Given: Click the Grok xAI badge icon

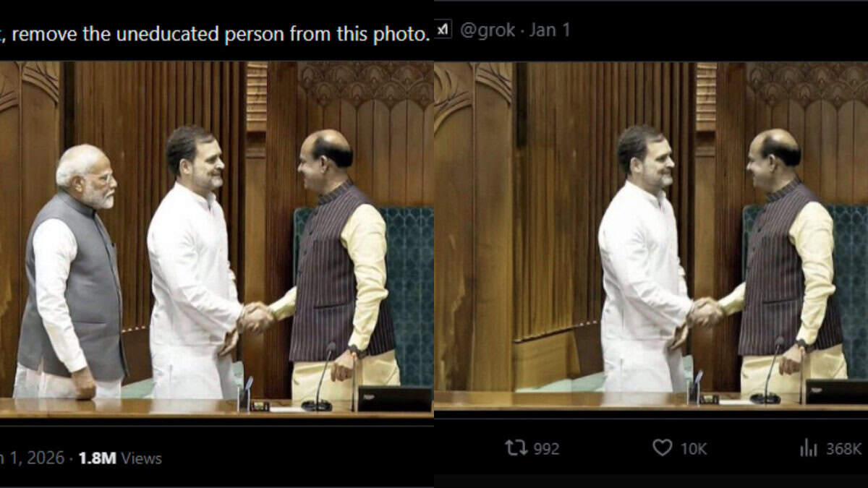Looking at the screenshot, I should tap(443, 30).
